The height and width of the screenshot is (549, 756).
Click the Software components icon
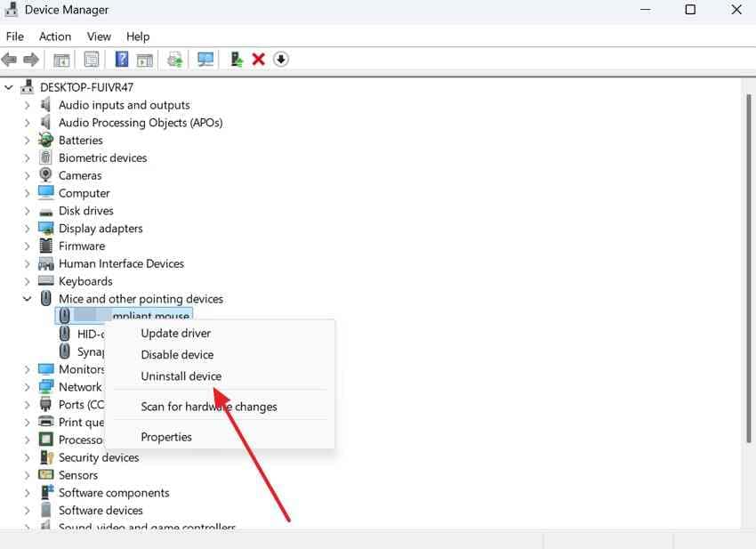click(47, 492)
